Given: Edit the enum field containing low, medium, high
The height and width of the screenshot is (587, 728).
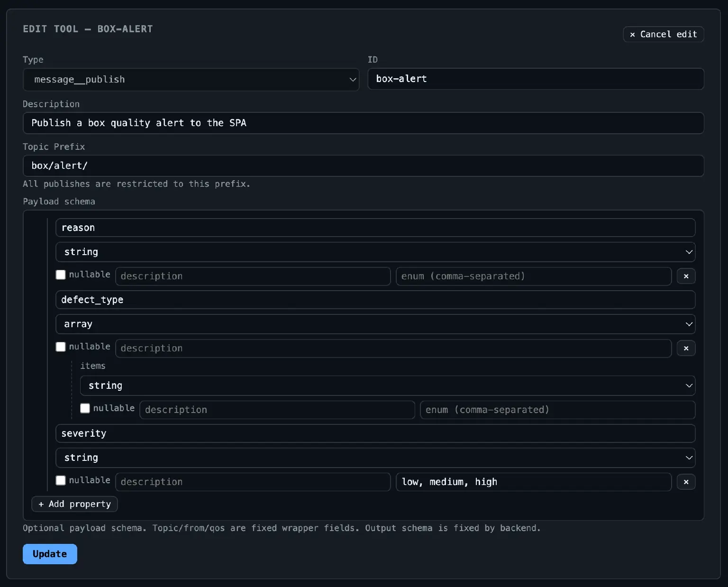Looking at the screenshot, I should 534,482.
